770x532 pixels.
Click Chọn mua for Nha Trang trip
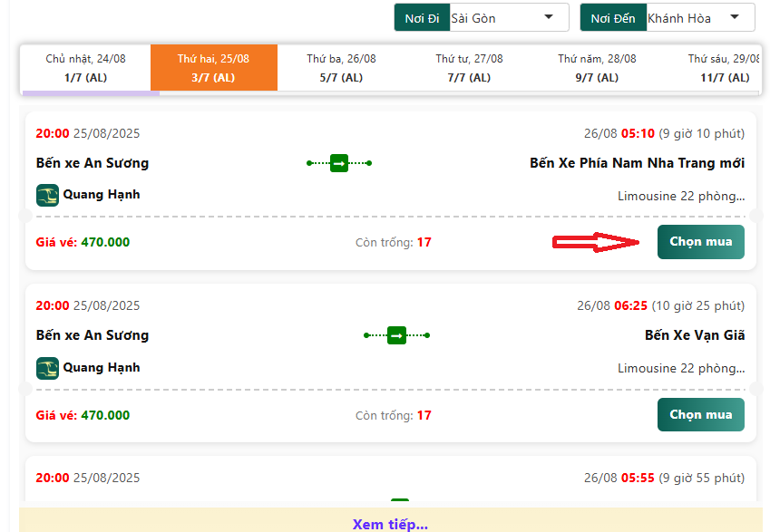click(700, 242)
